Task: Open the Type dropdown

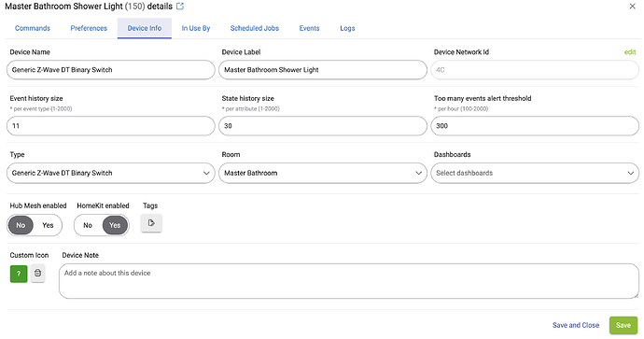Action: click(111, 173)
